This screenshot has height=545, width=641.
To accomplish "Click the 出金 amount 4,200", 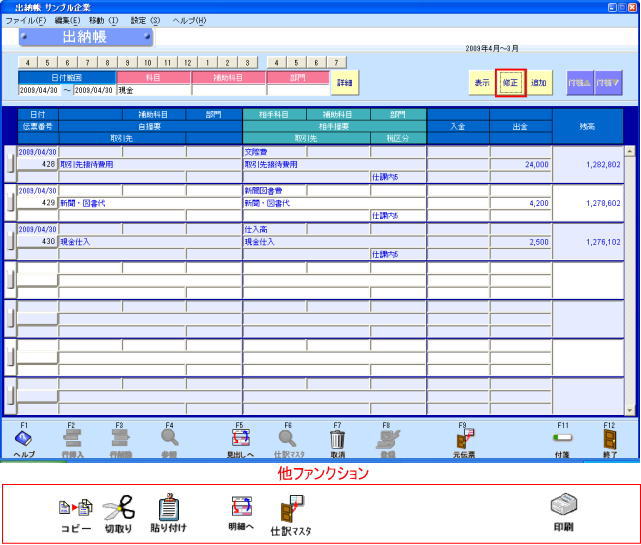I will pyautogui.click(x=539, y=203).
